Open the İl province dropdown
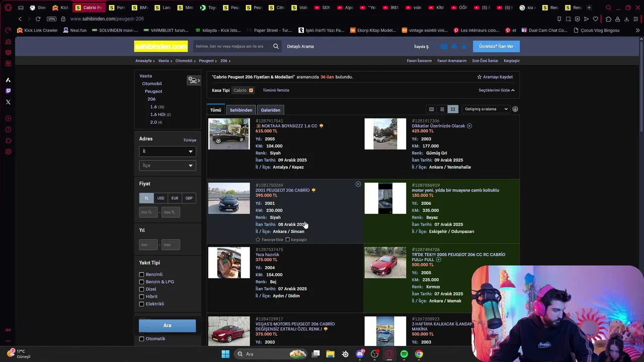 click(168, 151)
